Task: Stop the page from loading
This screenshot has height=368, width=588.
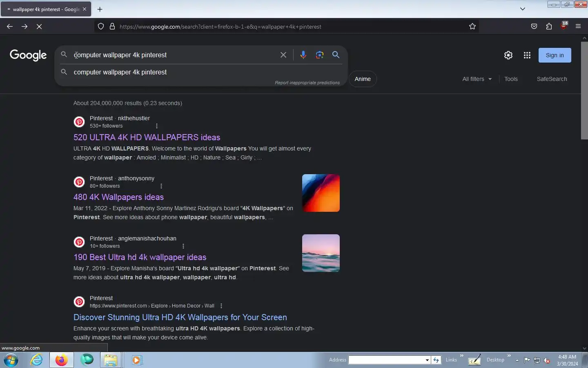Action: pyautogui.click(x=39, y=27)
